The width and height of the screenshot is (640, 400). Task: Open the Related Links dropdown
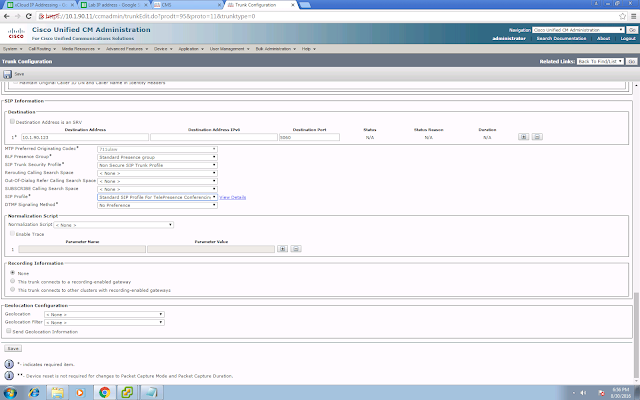click(x=600, y=61)
